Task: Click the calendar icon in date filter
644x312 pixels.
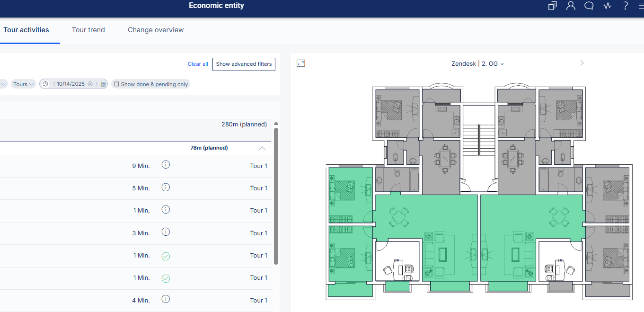Action: (x=103, y=84)
